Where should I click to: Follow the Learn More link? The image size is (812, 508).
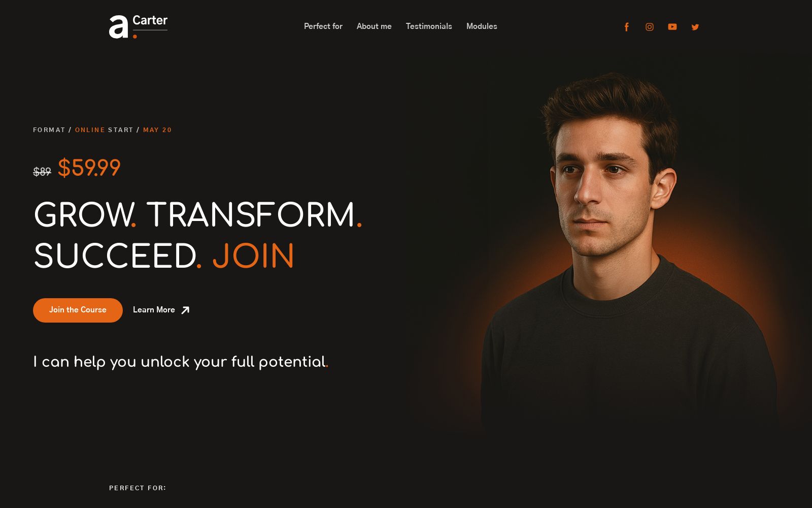click(154, 310)
